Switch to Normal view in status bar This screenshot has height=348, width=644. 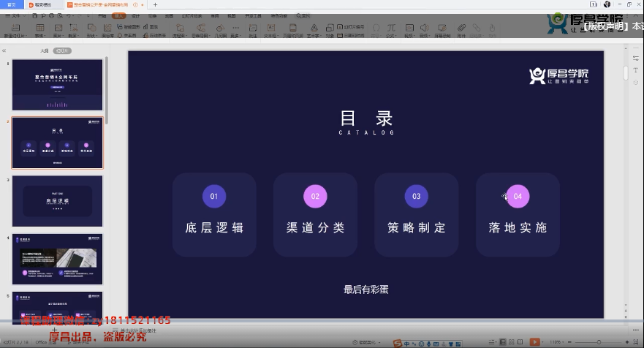pyautogui.click(x=502, y=342)
